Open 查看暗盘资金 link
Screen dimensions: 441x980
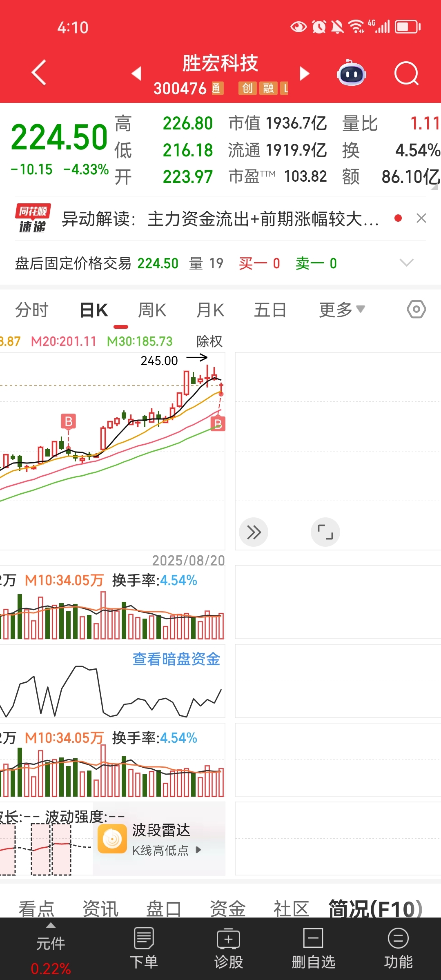[176, 659]
